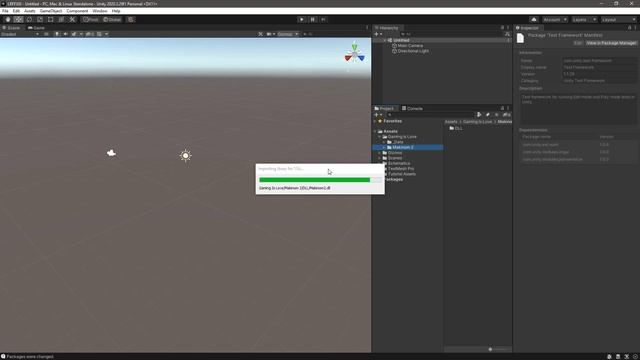
Task: Click the importing progress bar
Action: (320, 180)
